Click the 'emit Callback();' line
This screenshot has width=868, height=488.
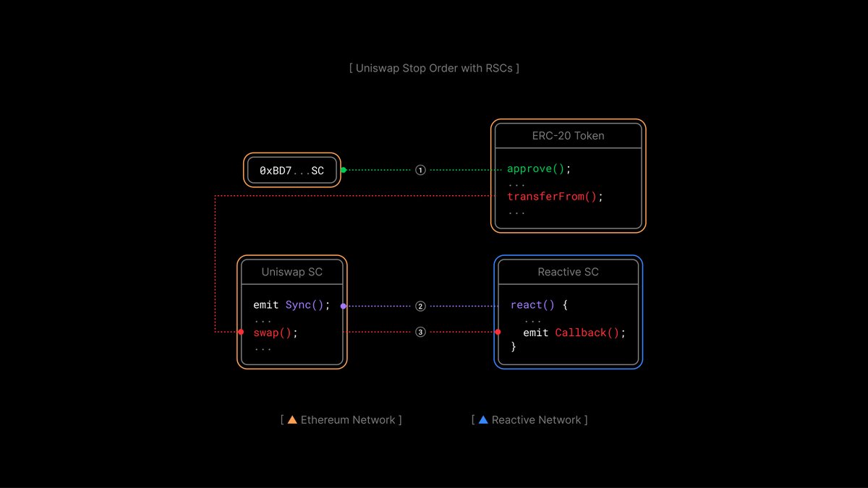click(574, 333)
